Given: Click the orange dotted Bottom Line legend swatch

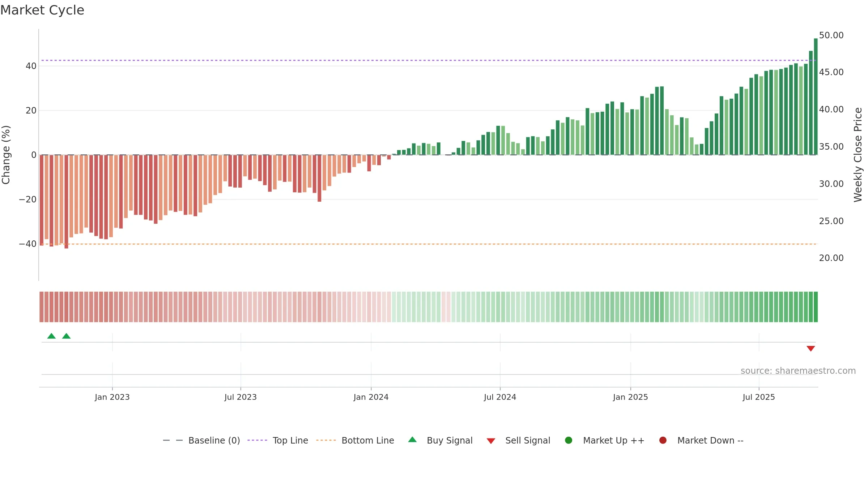Looking at the screenshot, I should point(326,440).
